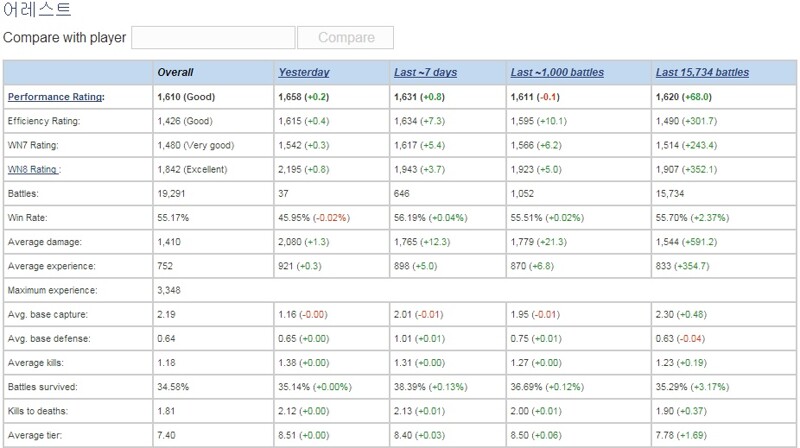Select the Avg. base capture row label
This screenshot has width=800, height=448.
click(47, 315)
